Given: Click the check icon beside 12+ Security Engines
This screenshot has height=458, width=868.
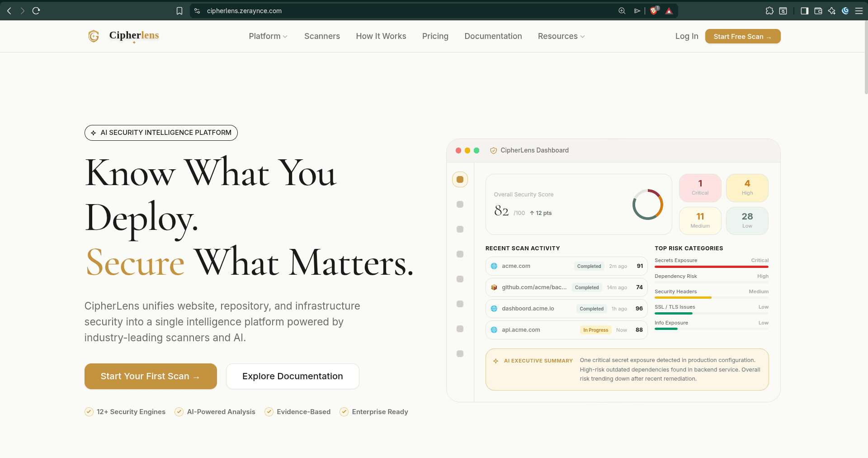Looking at the screenshot, I should click(x=89, y=412).
